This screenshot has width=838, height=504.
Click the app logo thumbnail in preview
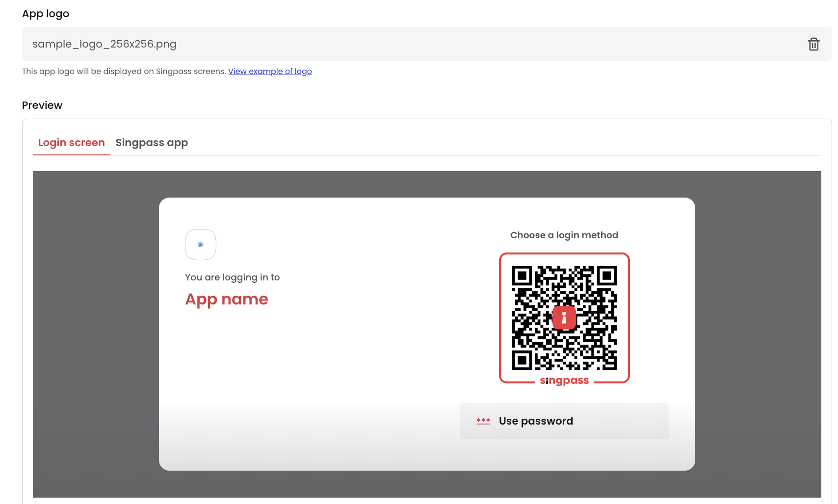coord(201,245)
